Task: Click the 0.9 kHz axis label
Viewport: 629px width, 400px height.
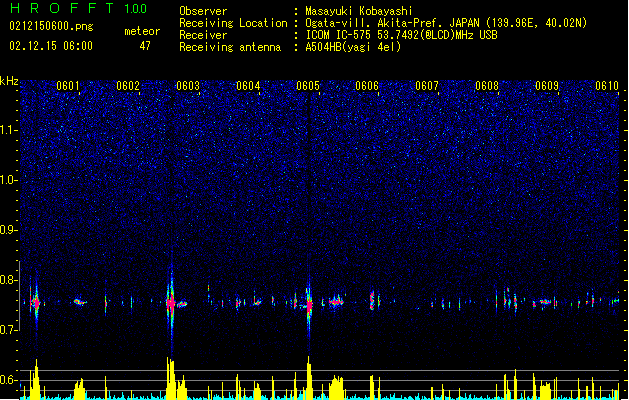Action: point(9,230)
